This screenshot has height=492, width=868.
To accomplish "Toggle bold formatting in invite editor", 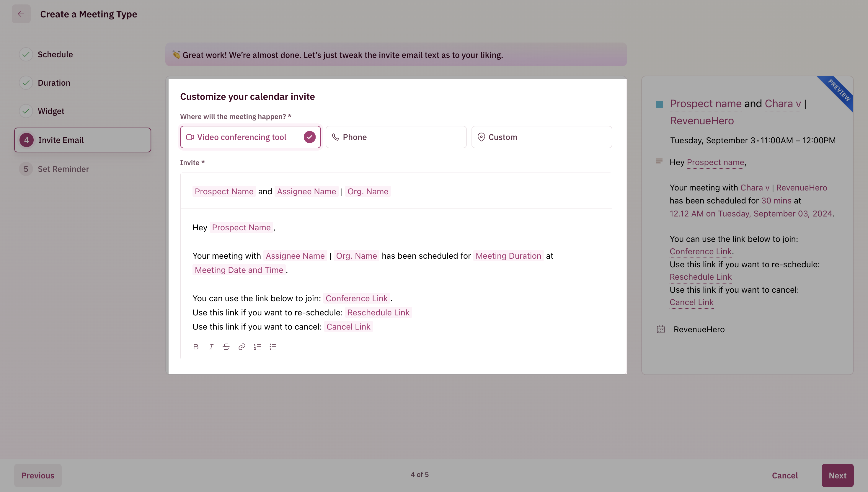I will 195,346.
